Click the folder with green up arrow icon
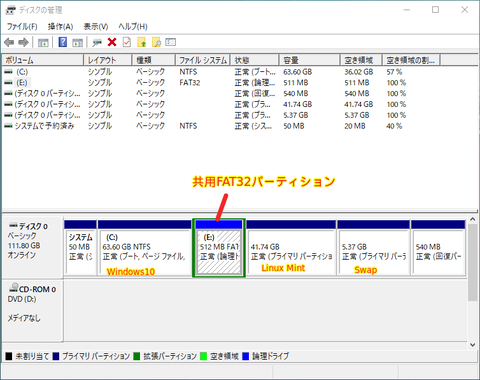480x380 pixels. tap(142, 42)
